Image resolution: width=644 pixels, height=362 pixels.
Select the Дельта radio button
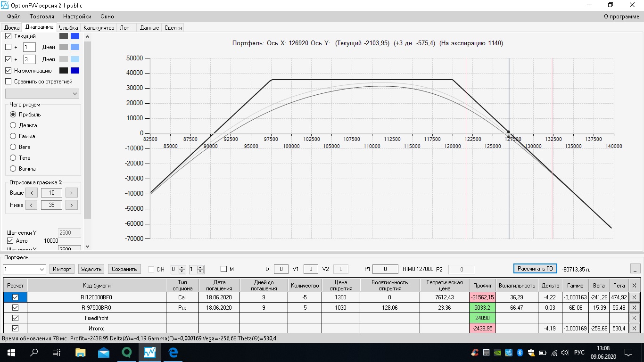tap(13, 125)
